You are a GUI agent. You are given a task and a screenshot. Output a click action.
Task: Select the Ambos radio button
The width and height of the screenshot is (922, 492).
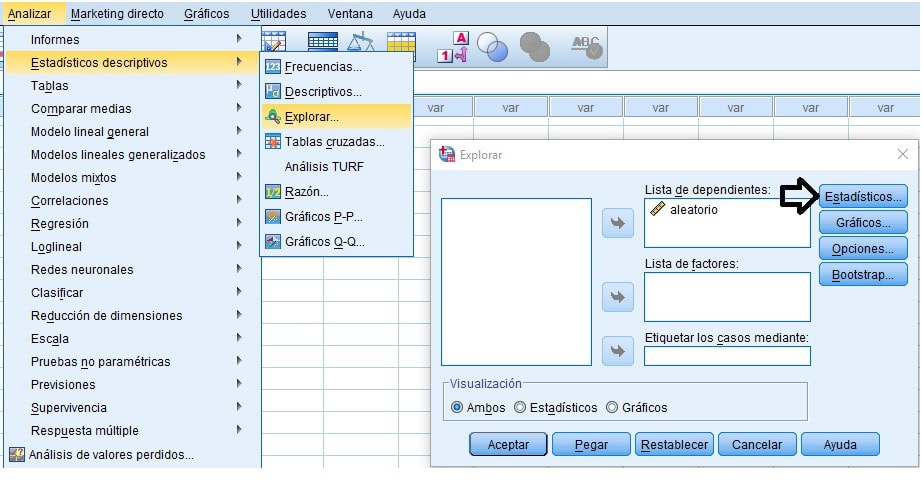click(457, 407)
